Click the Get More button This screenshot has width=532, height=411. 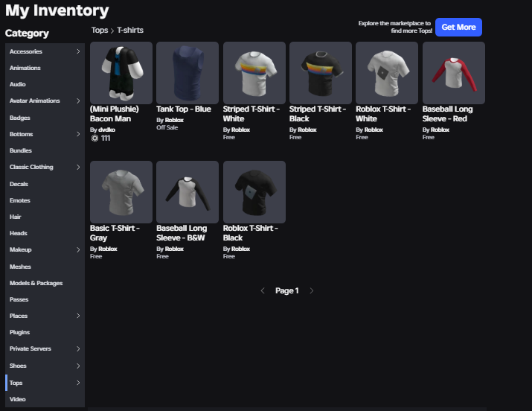pyautogui.click(x=458, y=27)
